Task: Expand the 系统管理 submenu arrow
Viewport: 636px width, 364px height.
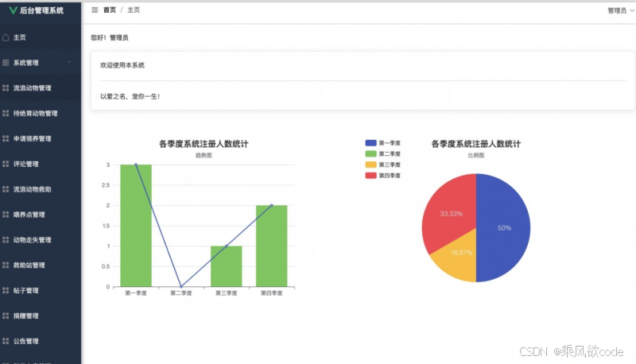Action: click(69, 62)
